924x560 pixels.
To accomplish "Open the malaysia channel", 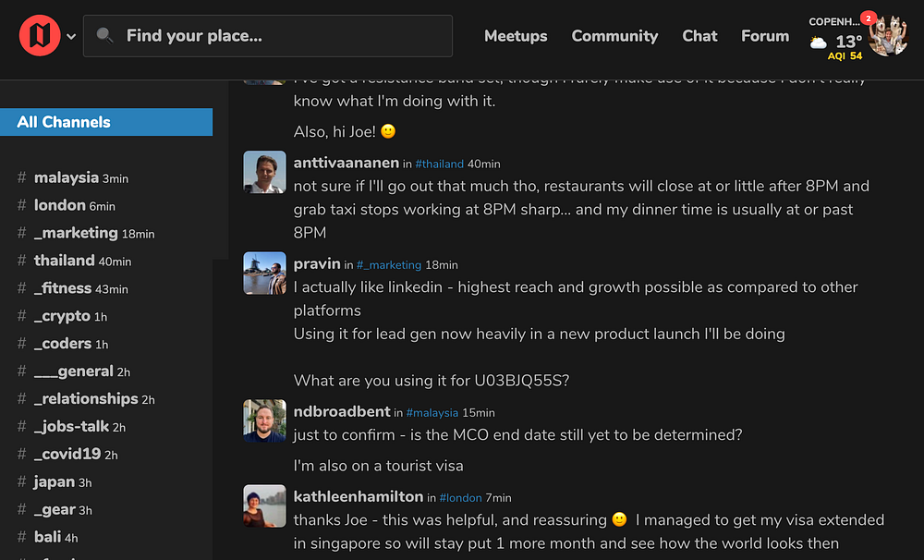I will click(67, 177).
